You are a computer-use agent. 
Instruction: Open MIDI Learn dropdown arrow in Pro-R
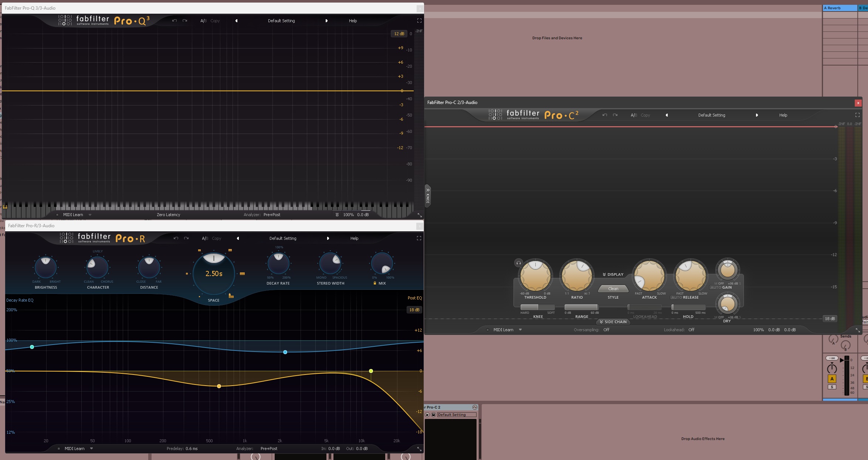[x=91, y=449]
